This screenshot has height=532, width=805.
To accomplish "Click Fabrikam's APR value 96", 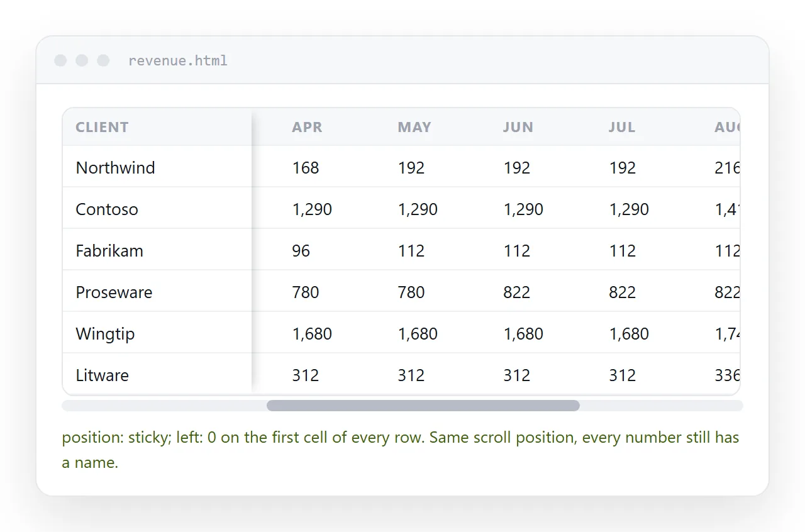I will point(301,251).
